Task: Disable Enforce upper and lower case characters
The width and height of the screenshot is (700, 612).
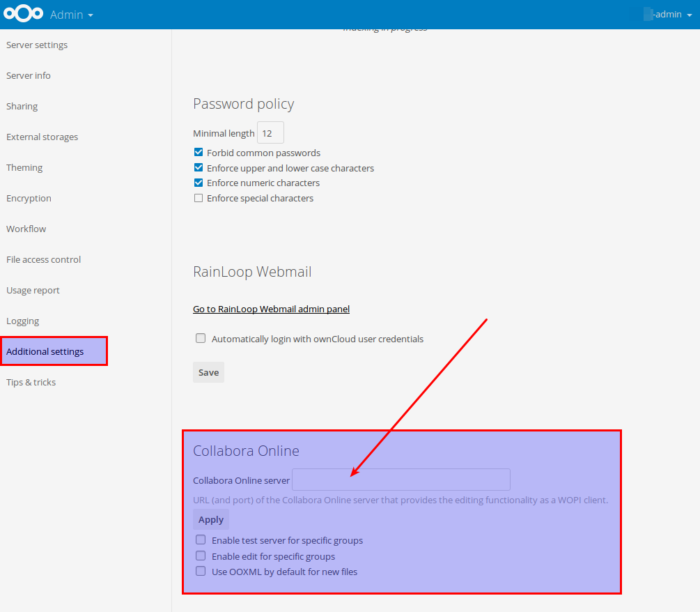Action: click(x=199, y=168)
